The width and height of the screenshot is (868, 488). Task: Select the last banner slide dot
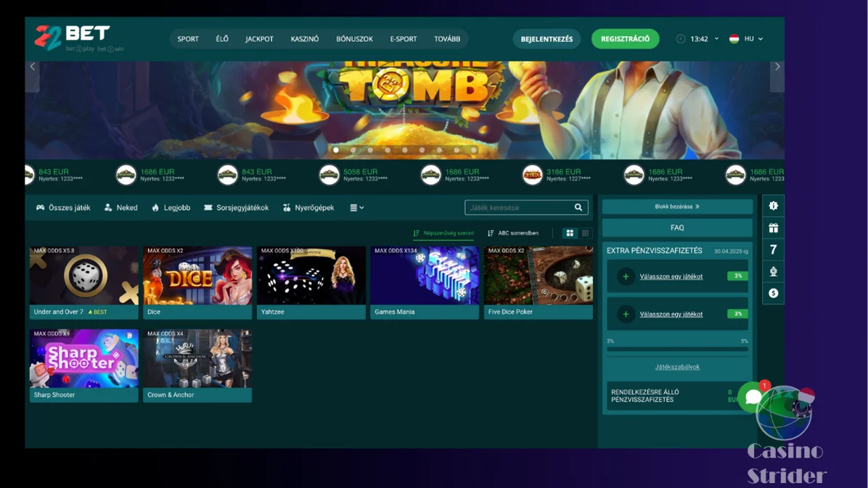pyautogui.click(x=473, y=150)
